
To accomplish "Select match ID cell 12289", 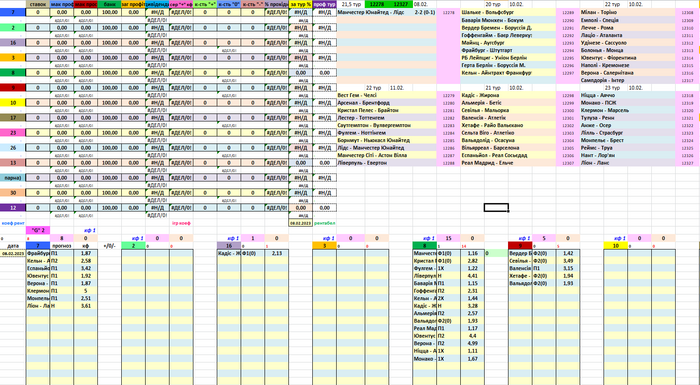I will (x=568, y=13).
